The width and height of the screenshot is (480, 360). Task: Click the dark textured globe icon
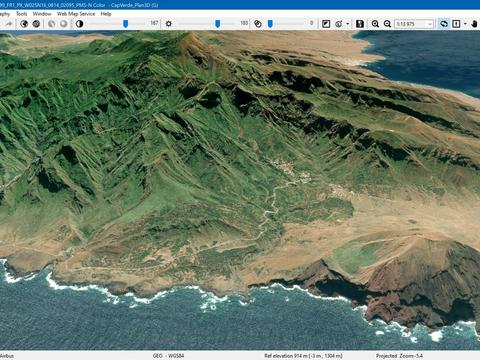click(36, 24)
